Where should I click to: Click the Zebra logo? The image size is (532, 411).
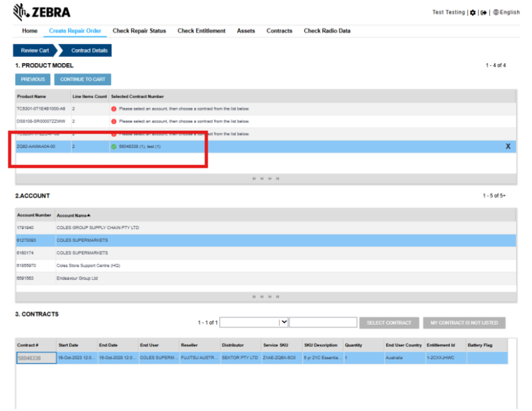(x=41, y=12)
